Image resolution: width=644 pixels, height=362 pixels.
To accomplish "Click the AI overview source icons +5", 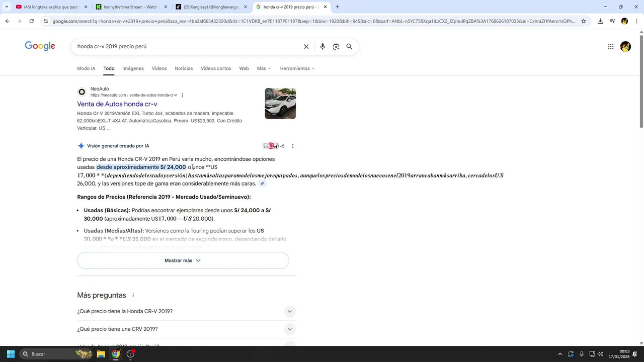I will pos(274,146).
